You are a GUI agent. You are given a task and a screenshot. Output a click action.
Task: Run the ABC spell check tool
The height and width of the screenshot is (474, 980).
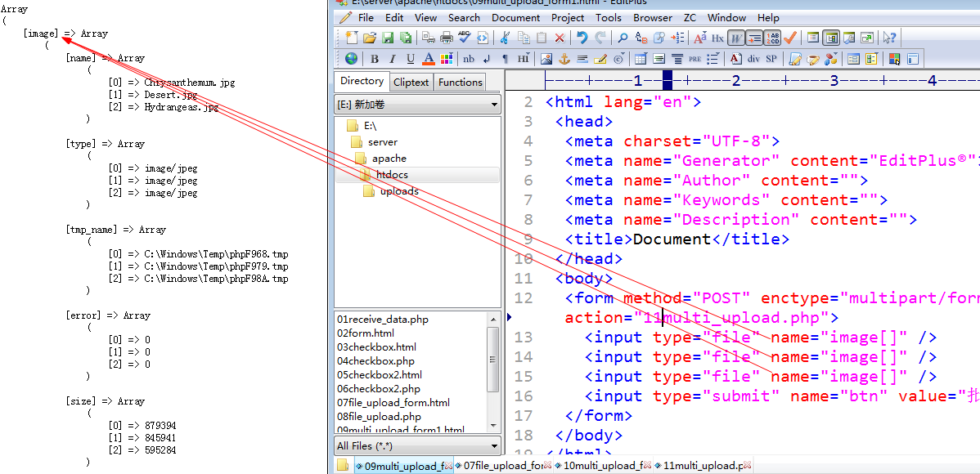[465, 38]
